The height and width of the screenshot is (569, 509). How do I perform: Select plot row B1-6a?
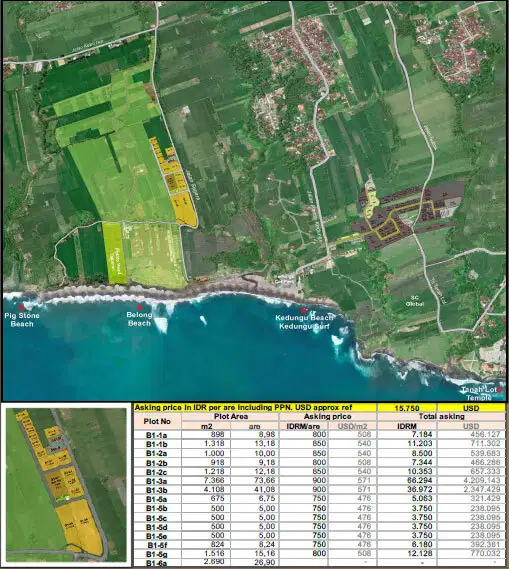[x=319, y=562]
